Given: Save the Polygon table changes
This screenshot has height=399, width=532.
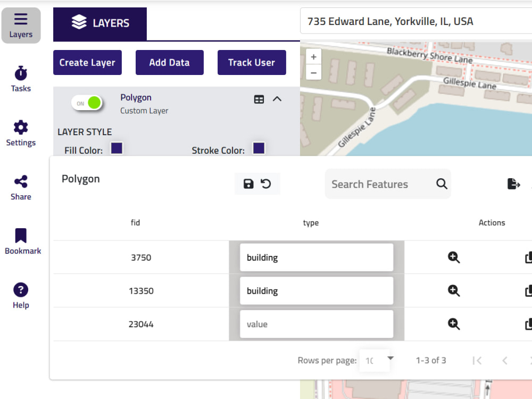Looking at the screenshot, I should point(248,184).
